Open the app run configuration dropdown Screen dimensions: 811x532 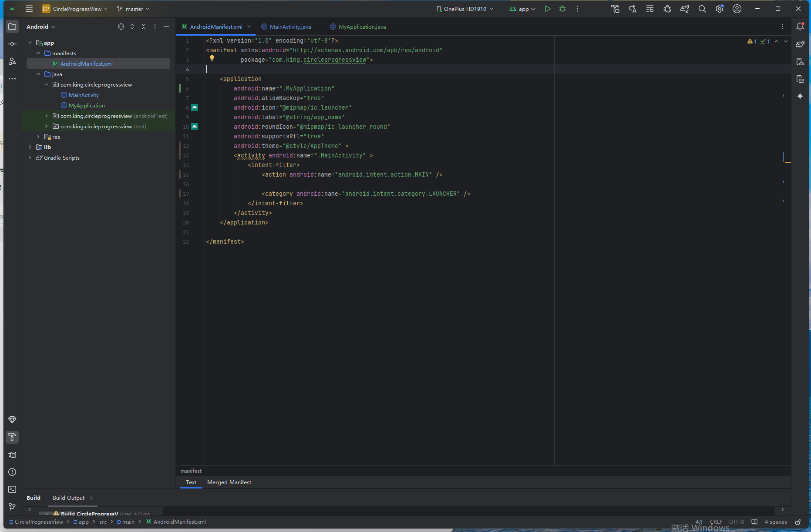(x=522, y=9)
